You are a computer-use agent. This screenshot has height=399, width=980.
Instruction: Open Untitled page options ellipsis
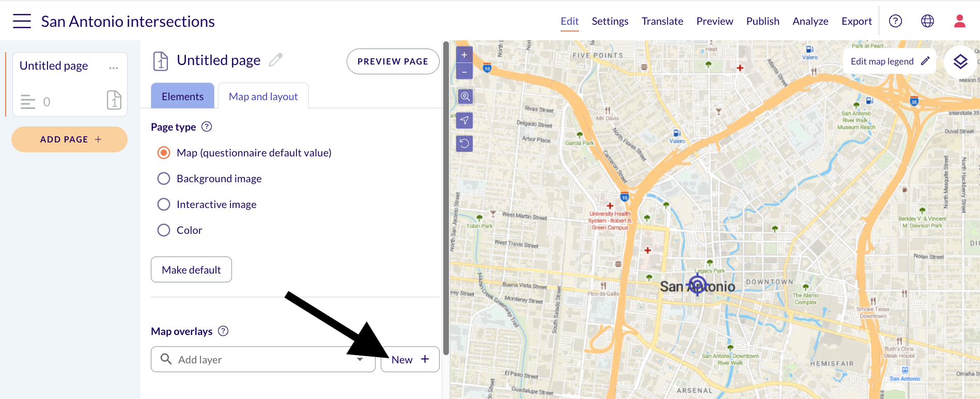click(x=114, y=68)
